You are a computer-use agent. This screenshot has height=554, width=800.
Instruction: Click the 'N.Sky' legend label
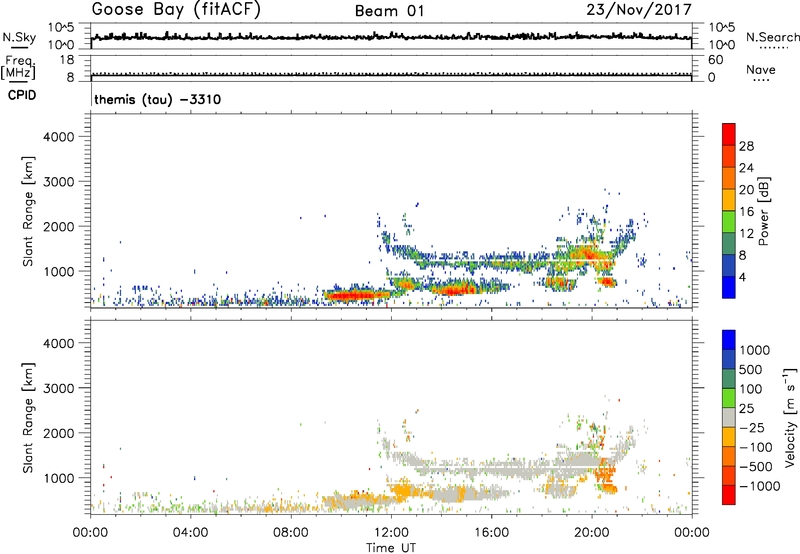(19, 38)
